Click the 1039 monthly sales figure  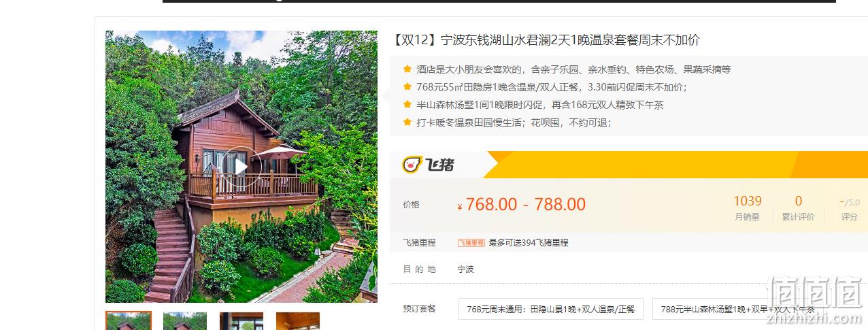(748, 201)
